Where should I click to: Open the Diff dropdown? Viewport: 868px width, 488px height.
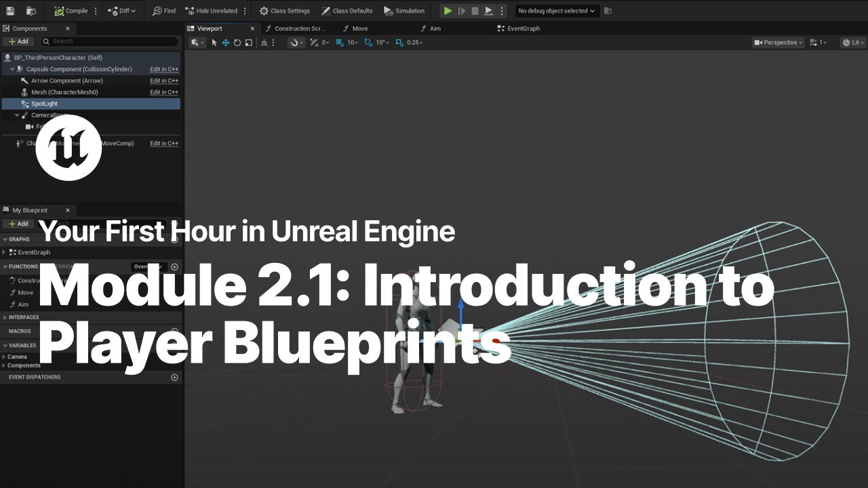[122, 11]
